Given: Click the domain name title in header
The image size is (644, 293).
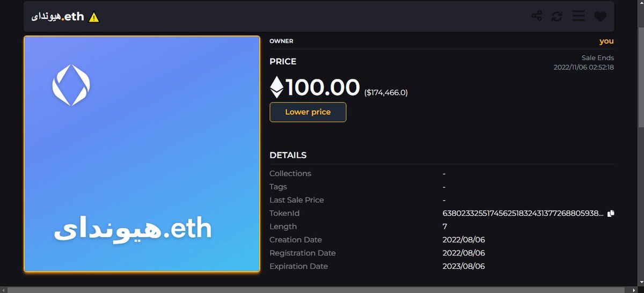Looking at the screenshot, I should tap(57, 17).
